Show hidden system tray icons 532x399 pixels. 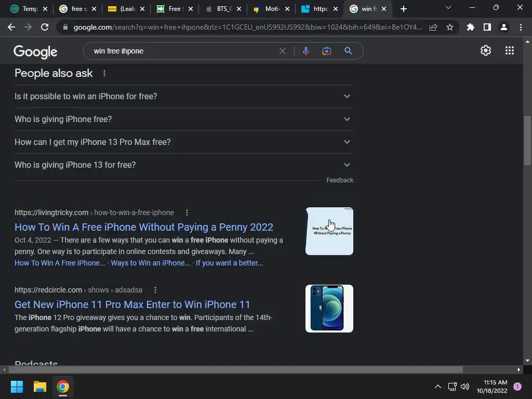438,387
